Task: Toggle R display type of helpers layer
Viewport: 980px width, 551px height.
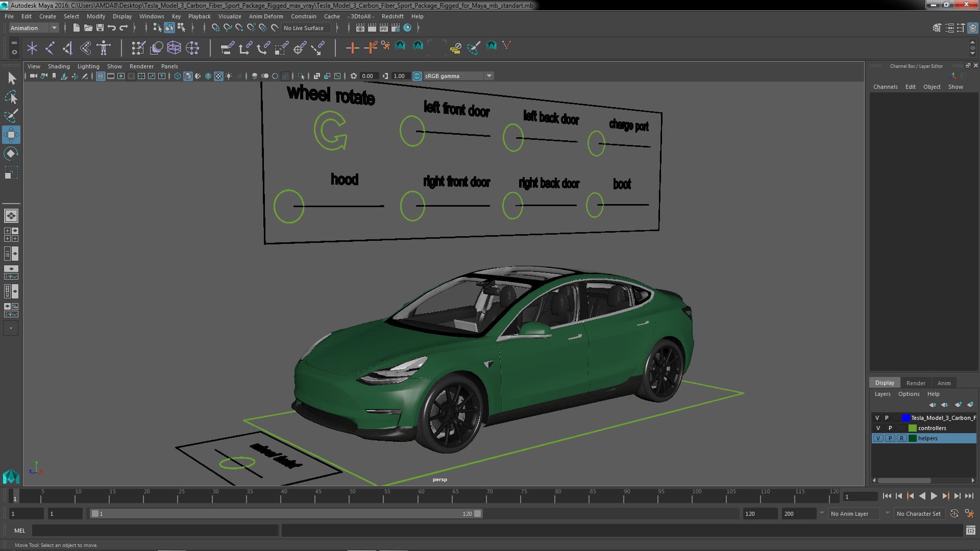Action: click(901, 438)
